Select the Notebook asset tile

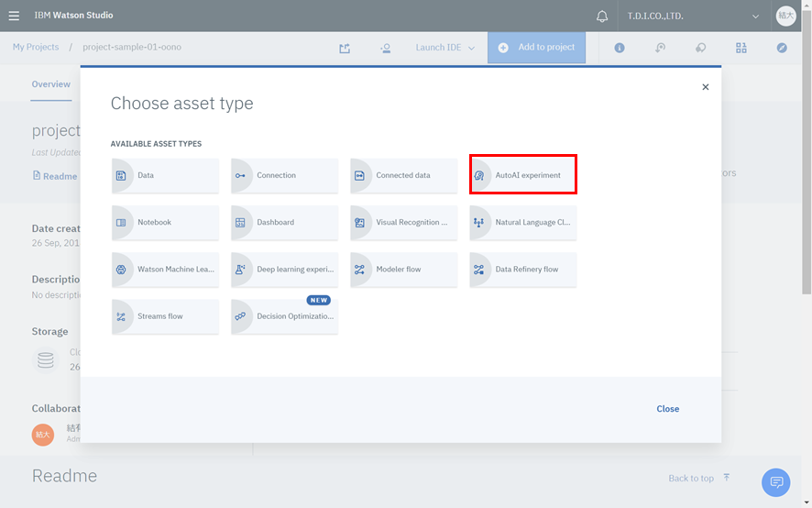[165, 223]
